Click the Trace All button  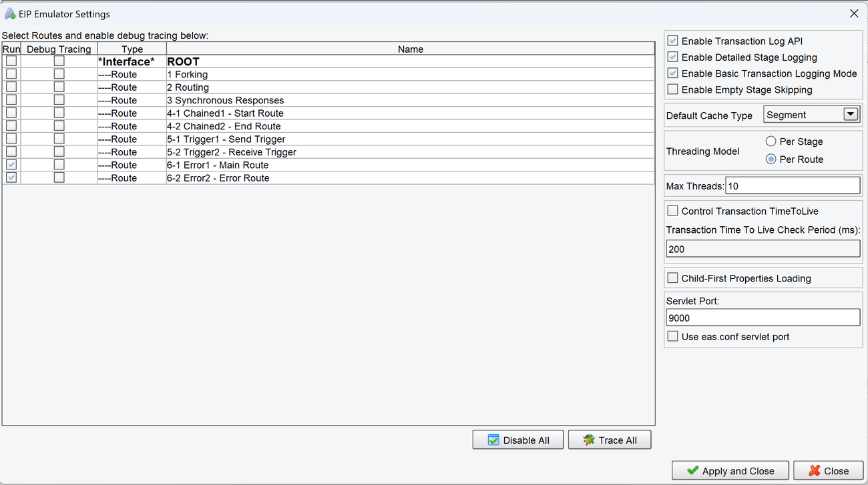(610, 440)
